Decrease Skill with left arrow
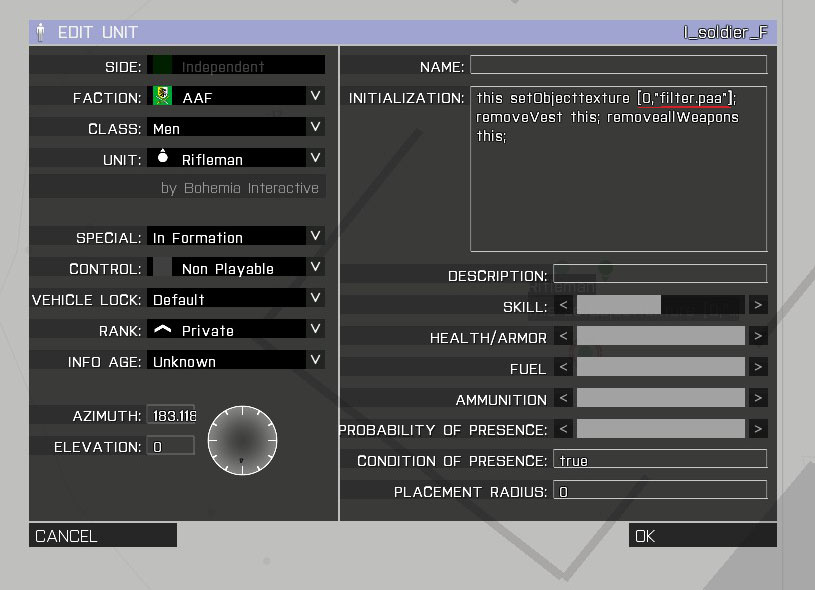Viewport: 815px width, 590px height. [x=563, y=305]
